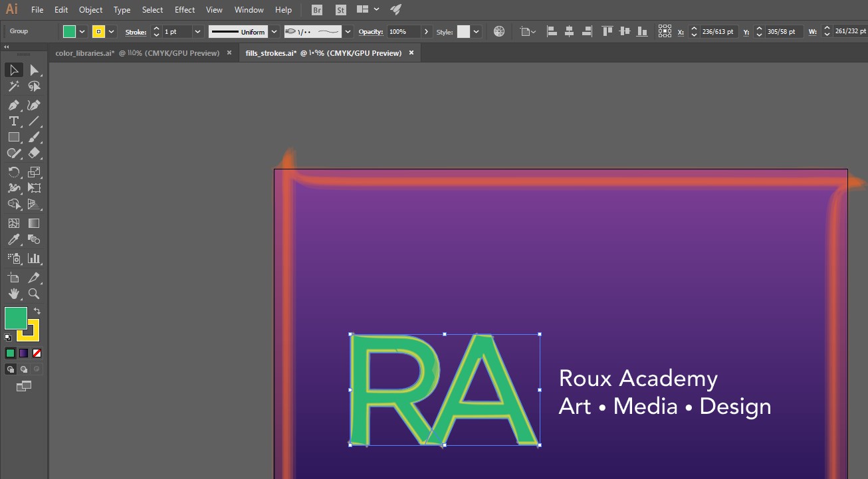Select the Eraser tool

pos(35,153)
